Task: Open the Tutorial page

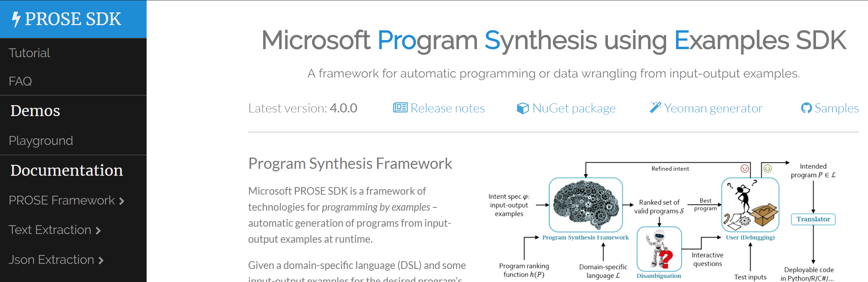Action: tap(29, 53)
